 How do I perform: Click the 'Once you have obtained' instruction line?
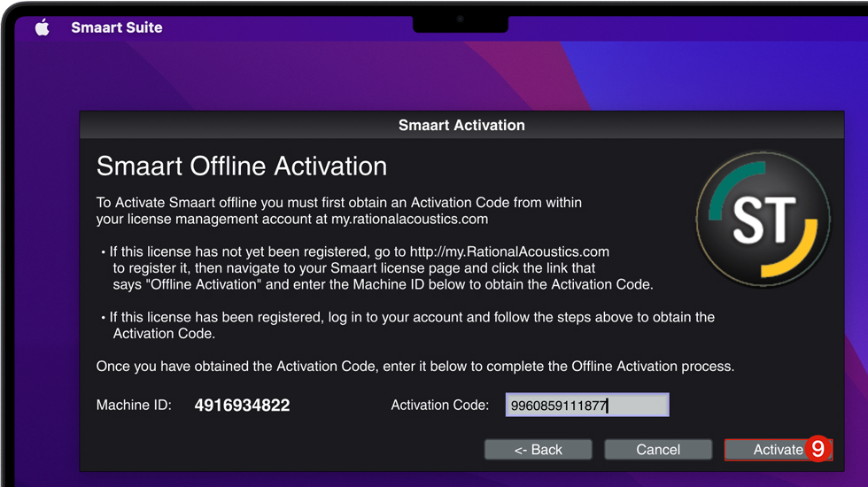pos(415,367)
